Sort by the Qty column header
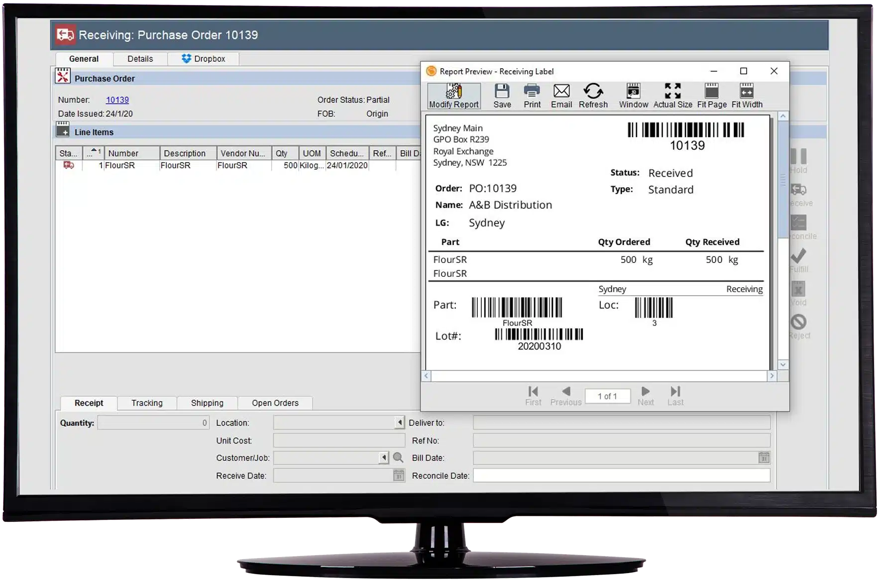 (x=285, y=153)
